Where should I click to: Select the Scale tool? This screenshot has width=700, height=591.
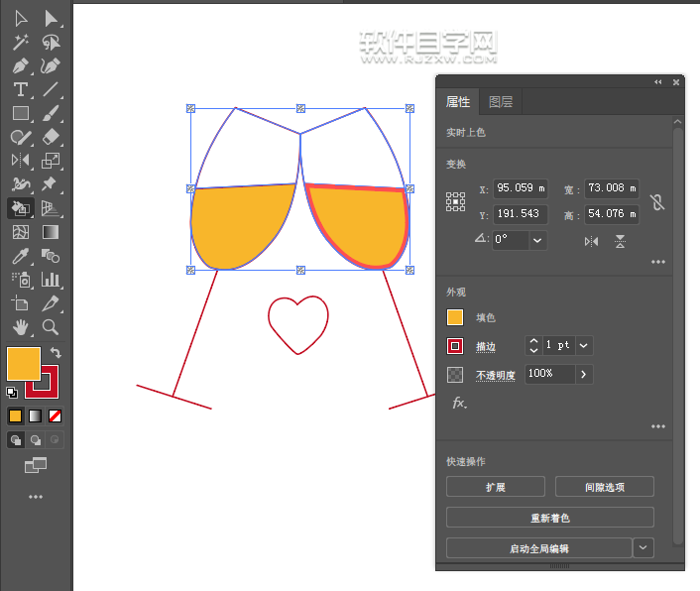(51, 161)
